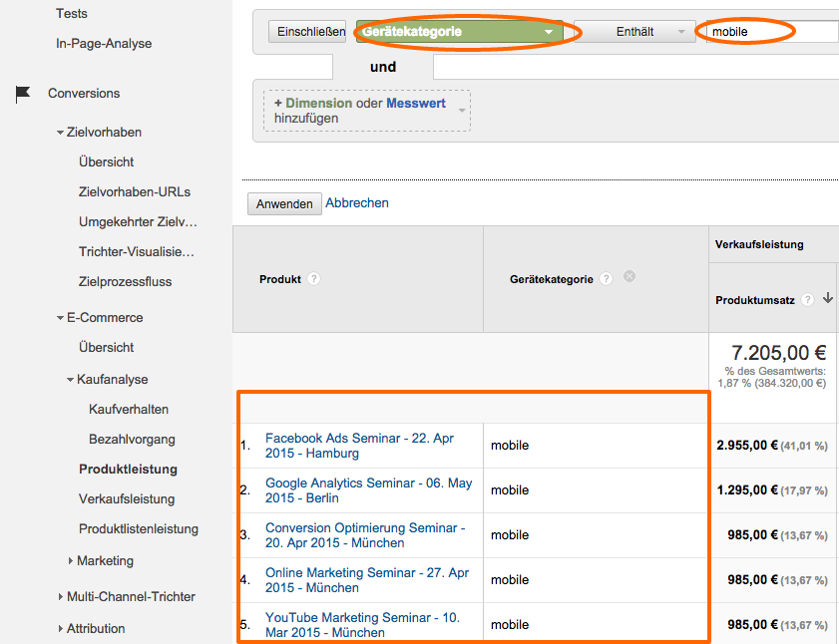Select Verkaufsleistung in the sidebar
Image resolution: width=839 pixels, height=644 pixels.
pos(127,499)
